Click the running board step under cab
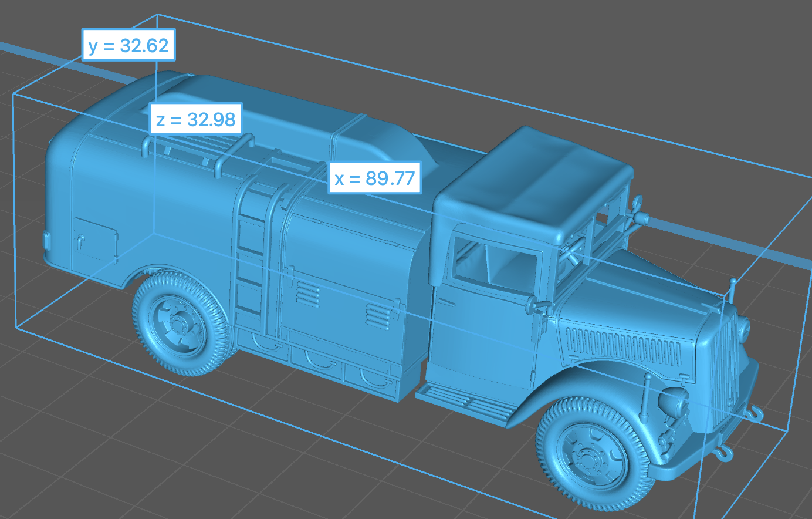Screen dimensions: 812x519 pyautogui.click(x=463, y=403)
